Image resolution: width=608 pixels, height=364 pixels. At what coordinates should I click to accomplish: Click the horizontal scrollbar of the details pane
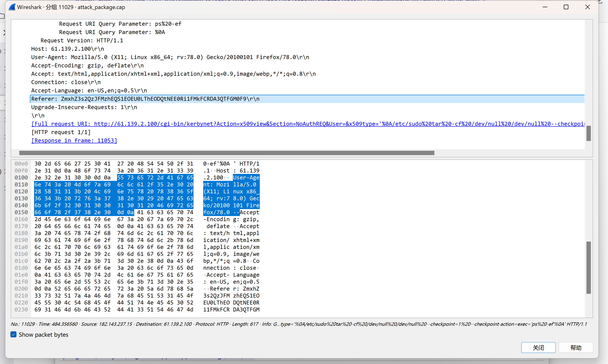227,153
